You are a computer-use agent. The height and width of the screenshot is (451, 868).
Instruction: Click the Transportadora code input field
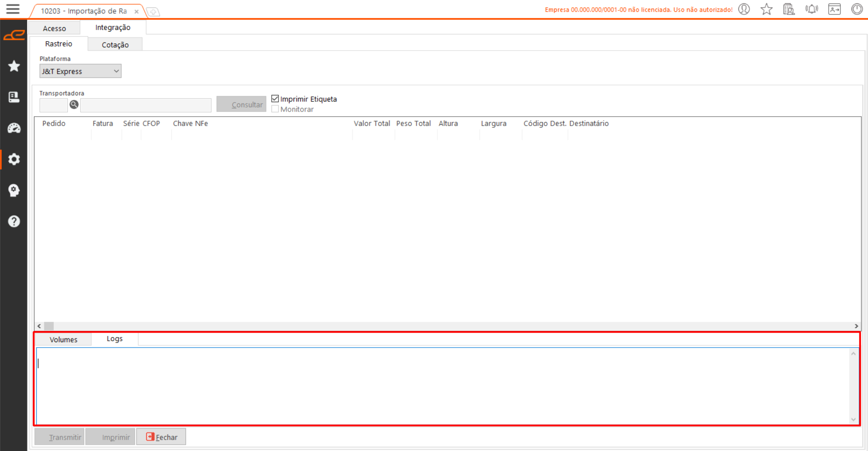pyautogui.click(x=53, y=105)
